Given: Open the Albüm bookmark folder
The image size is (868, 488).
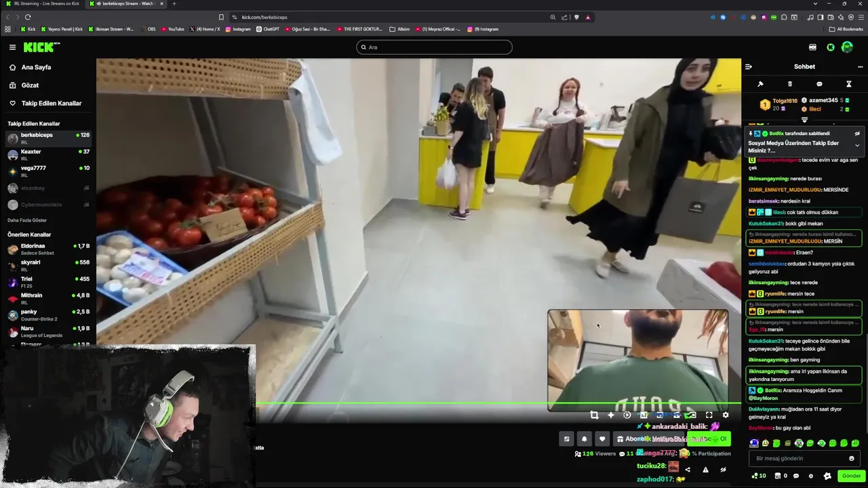Looking at the screenshot, I should [x=399, y=29].
